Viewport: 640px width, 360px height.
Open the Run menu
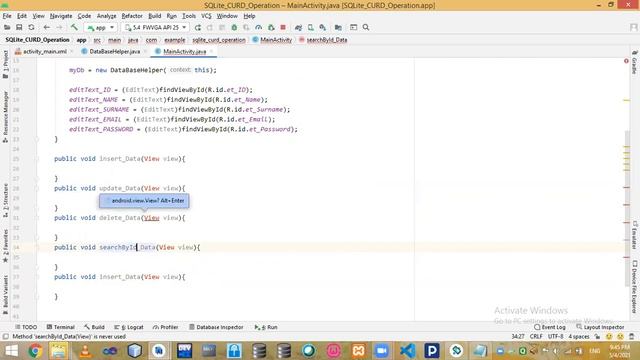[171, 16]
